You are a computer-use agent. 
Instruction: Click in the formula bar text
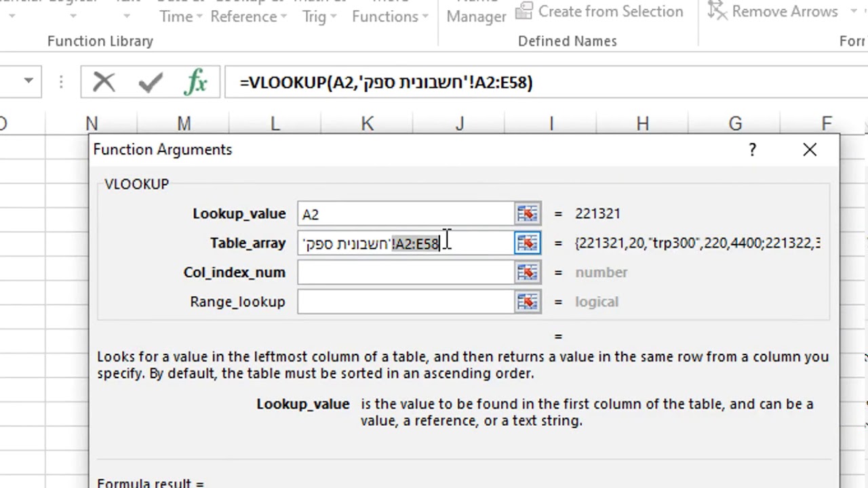coord(387,83)
